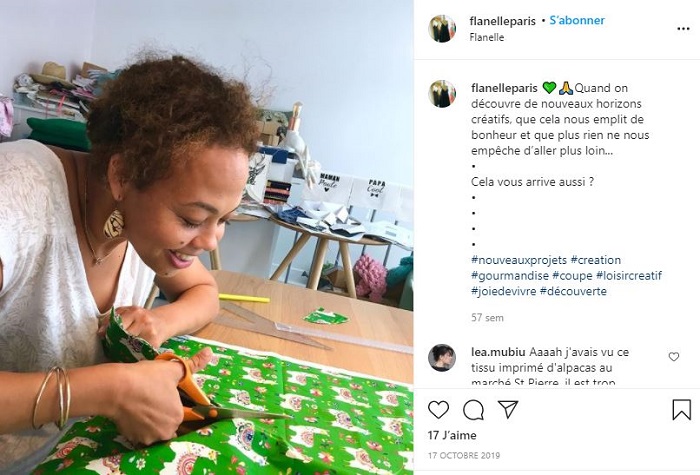Open lea.mubiu's profile avatar

(x=442, y=357)
